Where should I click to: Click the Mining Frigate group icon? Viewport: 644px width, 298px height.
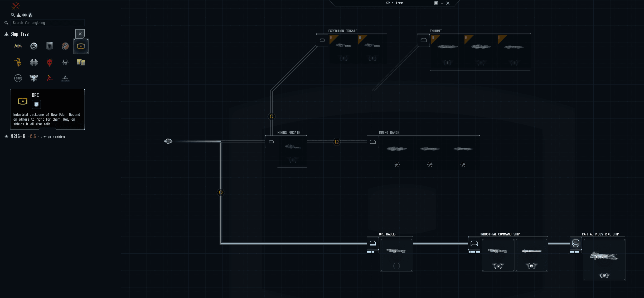click(271, 142)
